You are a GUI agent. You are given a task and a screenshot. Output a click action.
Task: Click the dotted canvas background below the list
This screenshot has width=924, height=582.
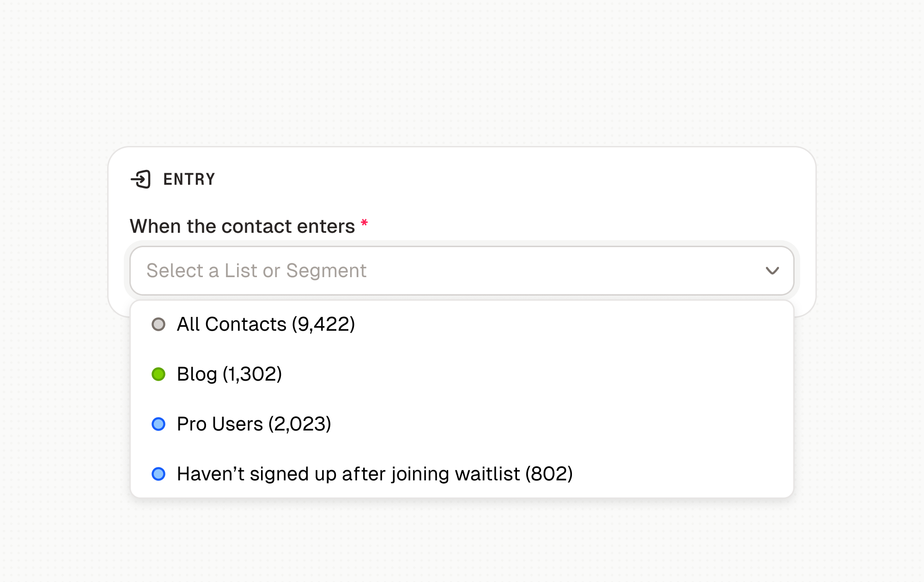(462, 540)
